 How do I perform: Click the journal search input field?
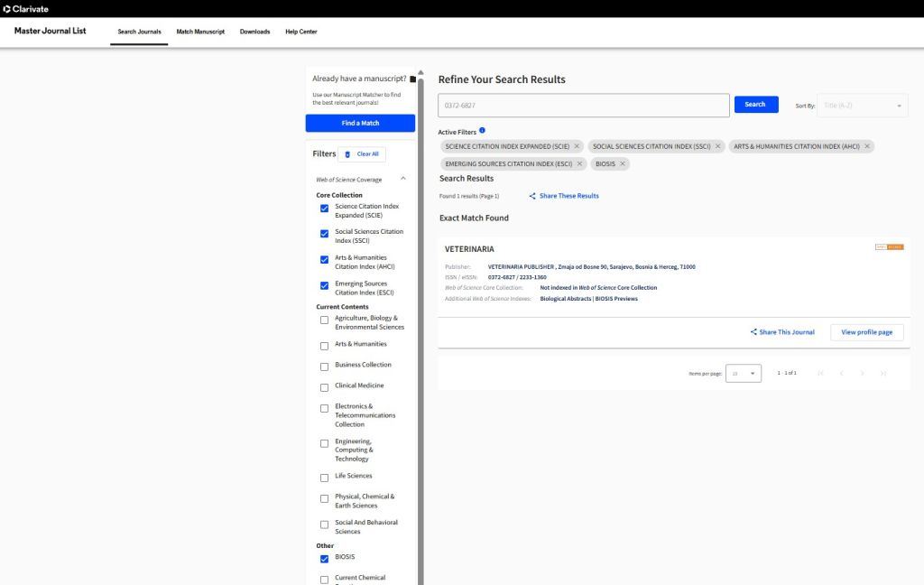click(x=583, y=106)
